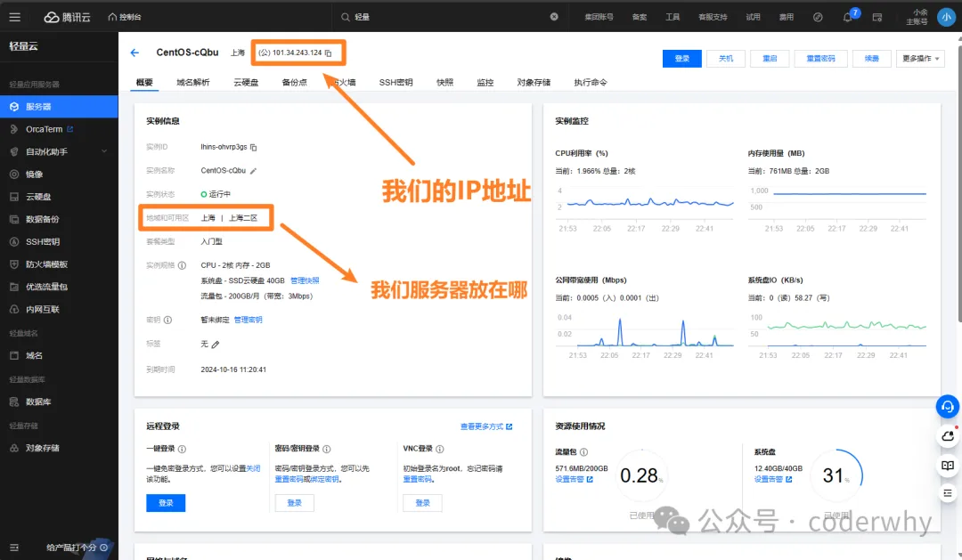This screenshot has height=560, width=962.
Task: Open the hamburger menu at top left
Action: (x=15, y=17)
